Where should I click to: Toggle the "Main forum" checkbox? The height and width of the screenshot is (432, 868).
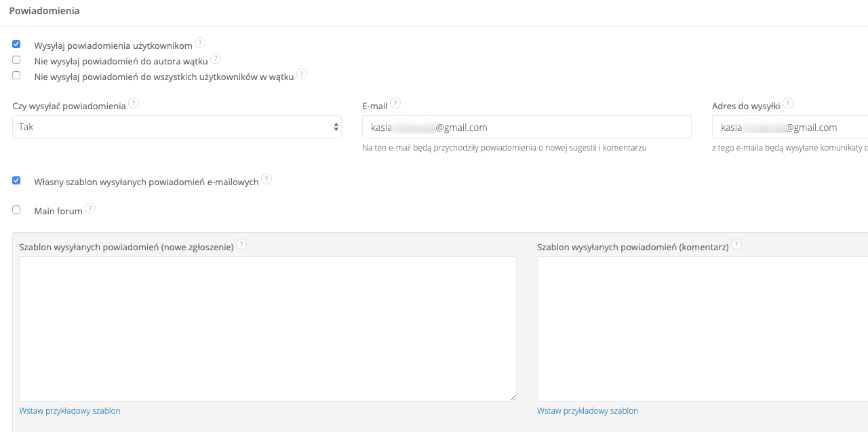pos(16,210)
